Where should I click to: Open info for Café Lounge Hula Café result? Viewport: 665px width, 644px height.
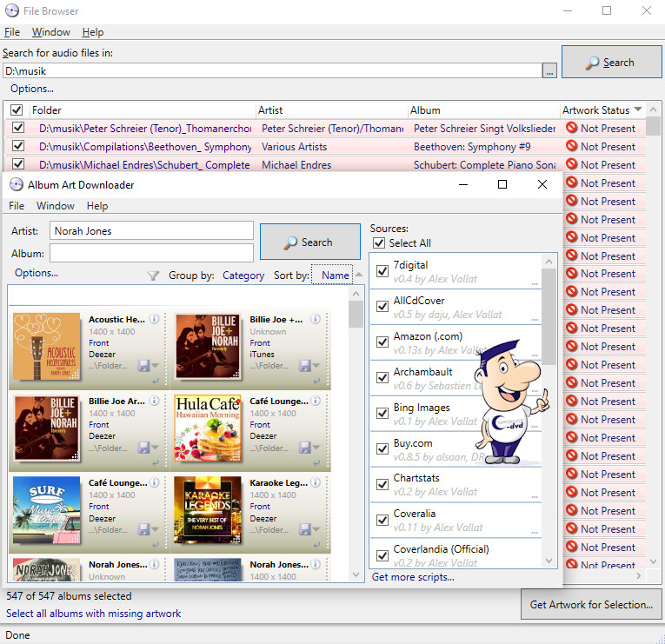tap(316, 401)
